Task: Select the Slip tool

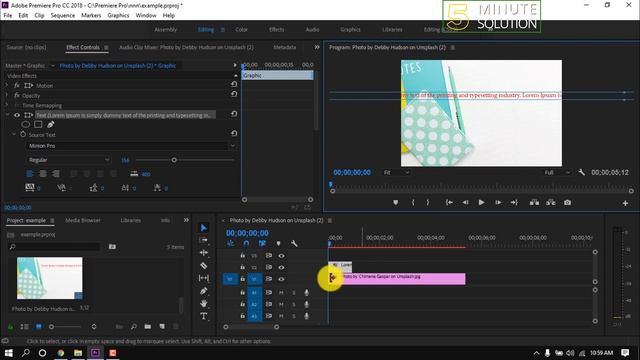Action: tap(204, 278)
